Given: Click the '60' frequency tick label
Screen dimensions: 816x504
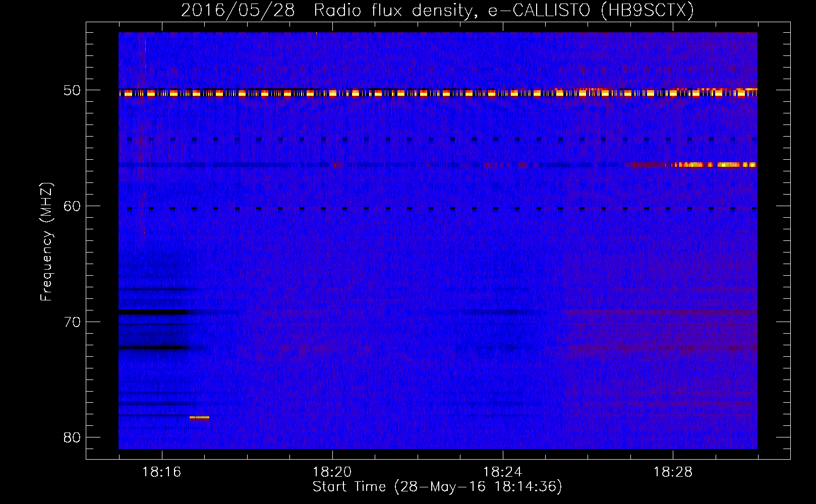Looking at the screenshot, I should coord(72,206).
